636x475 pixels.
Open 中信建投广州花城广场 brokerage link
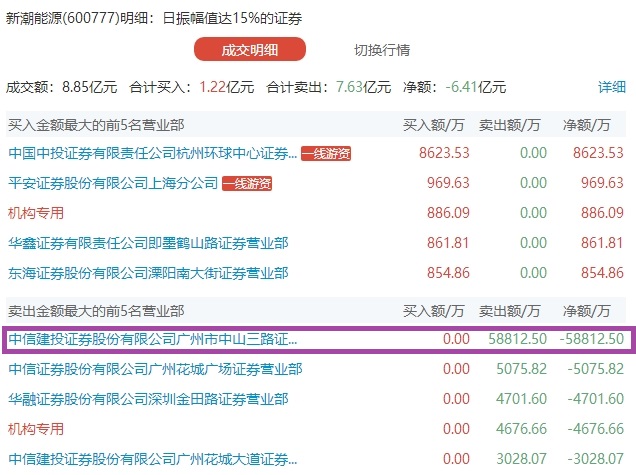coord(155,369)
